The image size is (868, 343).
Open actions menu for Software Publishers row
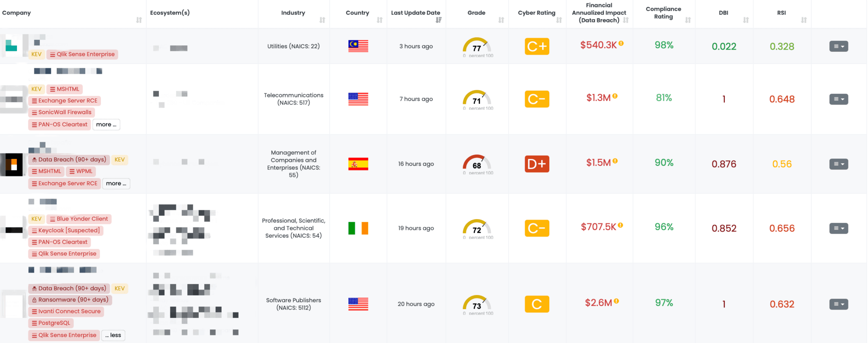pos(839,304)
